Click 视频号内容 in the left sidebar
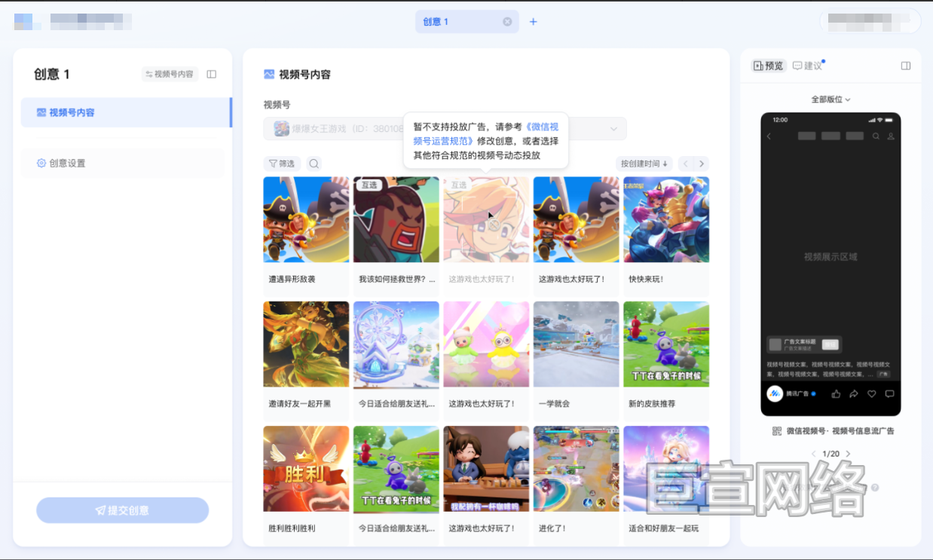933x560 pixels. click(x=125, y=112)
